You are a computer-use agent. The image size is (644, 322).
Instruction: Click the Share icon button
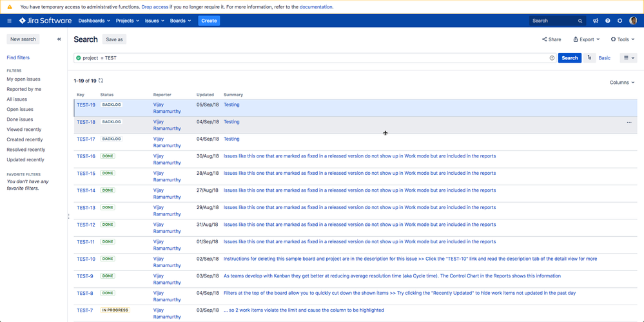[x=551, y=39]
